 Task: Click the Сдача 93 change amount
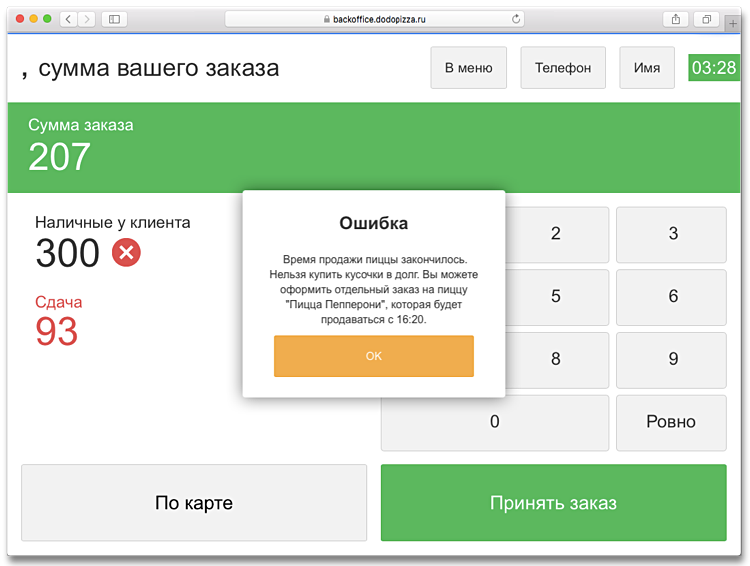click(58, 321)
